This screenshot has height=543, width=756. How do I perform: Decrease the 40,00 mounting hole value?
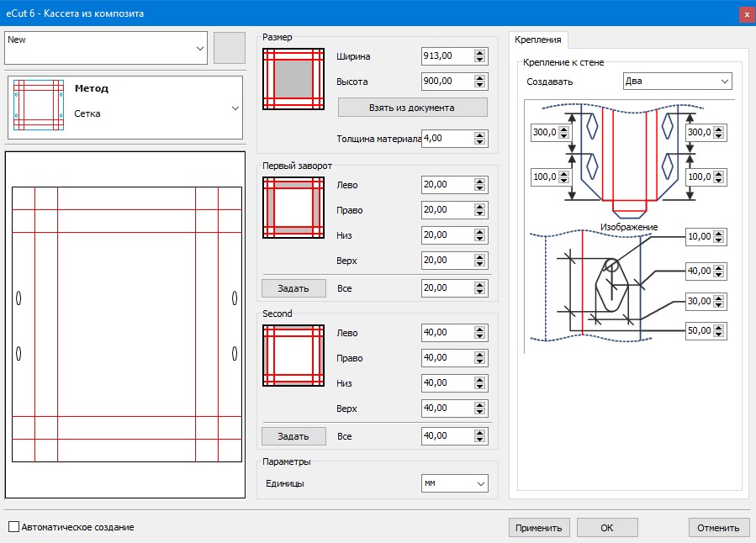pos(719,274)
